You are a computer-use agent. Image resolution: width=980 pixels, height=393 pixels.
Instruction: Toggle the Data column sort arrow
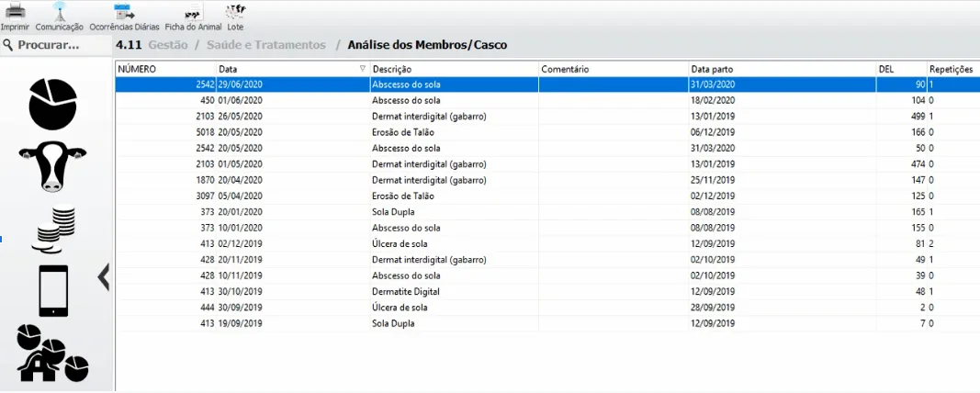click(x=363, y=70)
